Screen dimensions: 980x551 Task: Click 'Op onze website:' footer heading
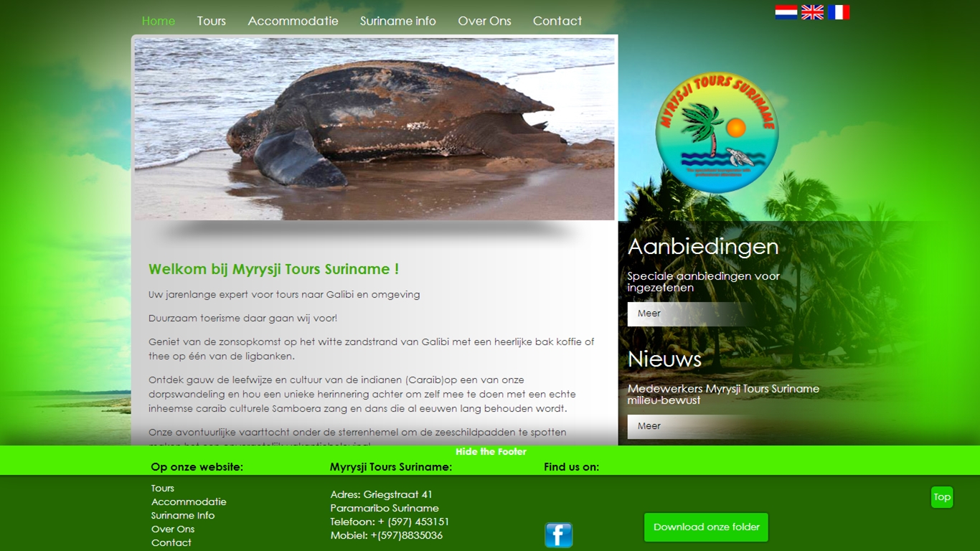pyautogui.click(x=197, y=467)
